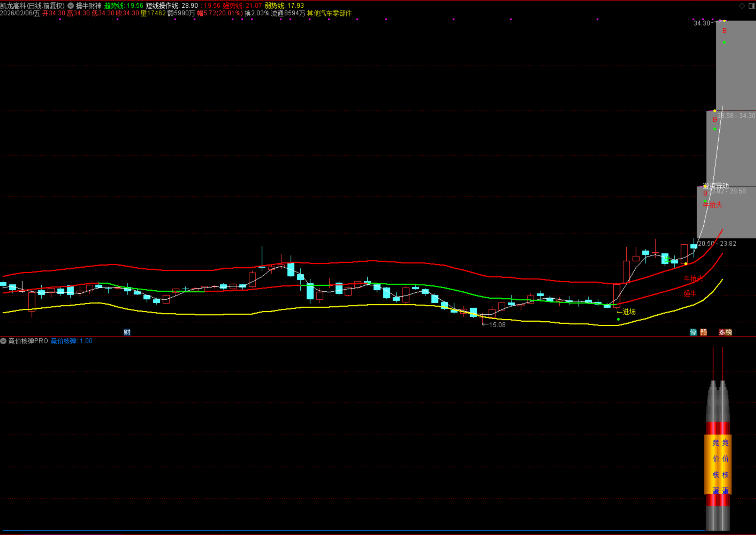Open the 竞价核弹PRO indicator dropdown arrow
The image size is (756, 535).
click(4, 341)
